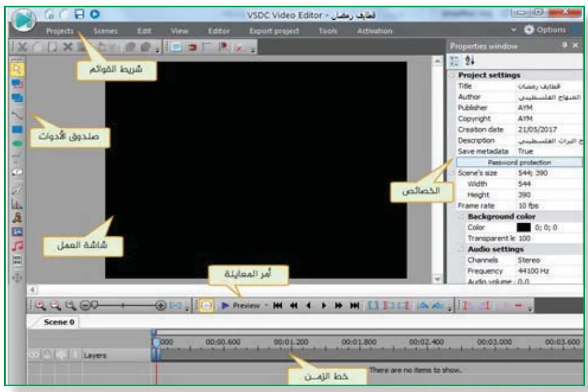Click the red flag marker icon in toolbar
Viewport: 588px width, 392px height.
223,47
